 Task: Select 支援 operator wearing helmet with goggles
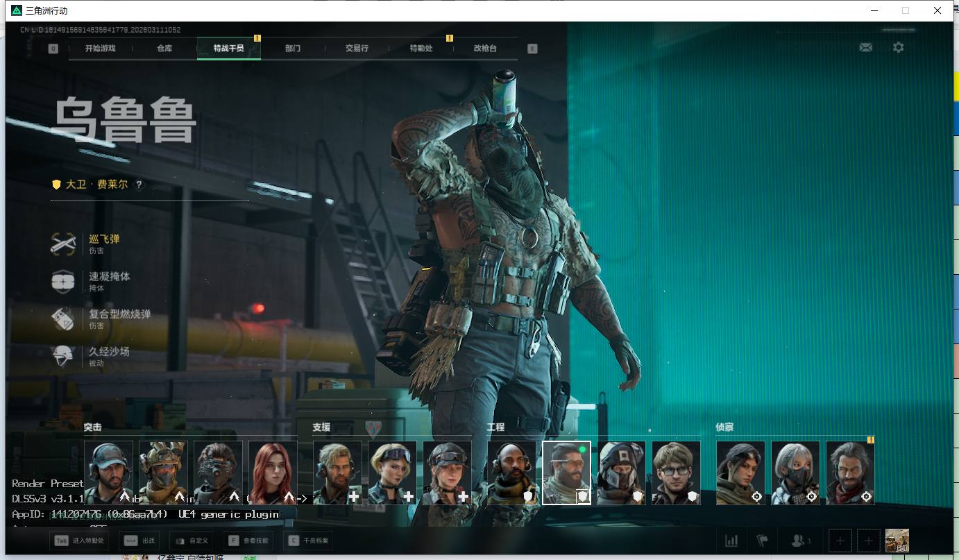pos(447,473)
